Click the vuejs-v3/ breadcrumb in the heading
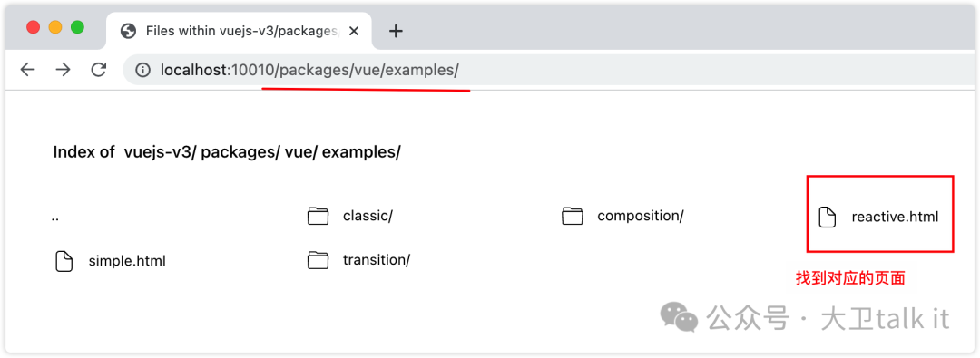The height and width of the screenshot is (358, 980). (x=161, y=152)
